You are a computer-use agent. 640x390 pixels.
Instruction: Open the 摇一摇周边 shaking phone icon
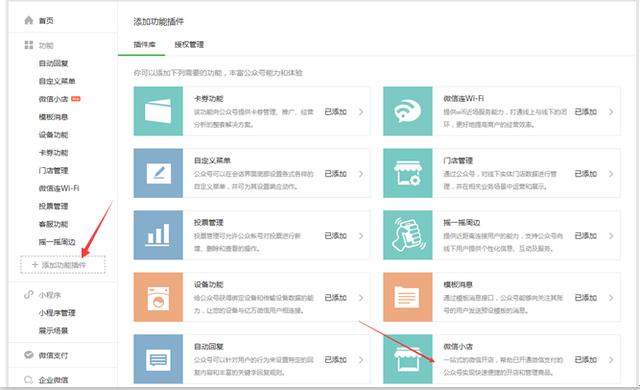tap(408, 235)
